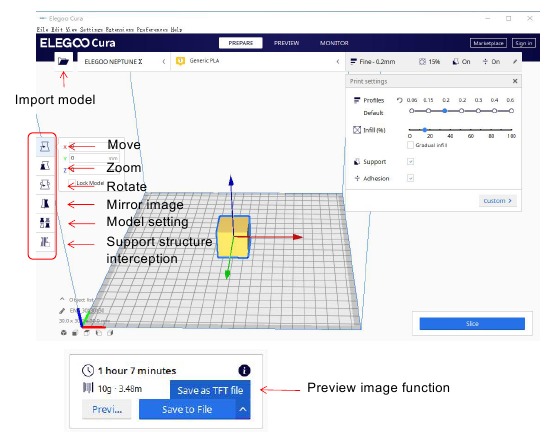Click the infill icon showing 15%
This screenshot has width=551, height=436.
(x=422, y=61)
